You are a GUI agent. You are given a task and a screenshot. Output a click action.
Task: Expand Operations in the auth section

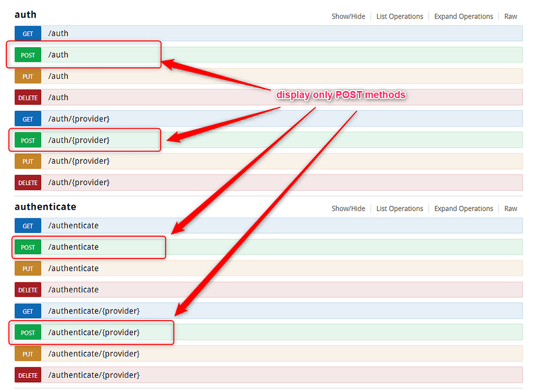coord(463,16)
